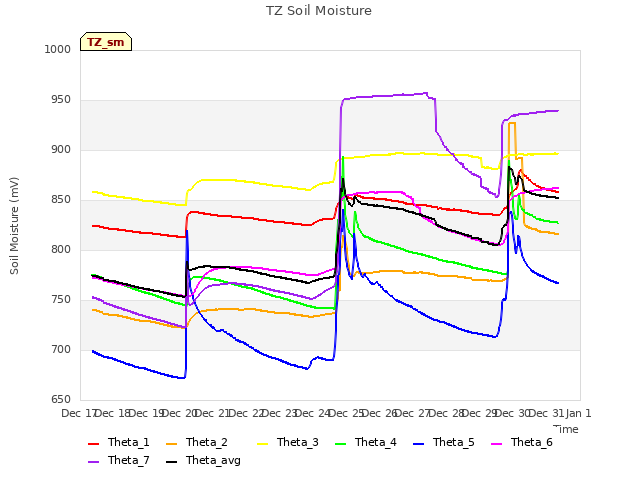Image resolution: width=640 pixels, height=480 pixels.
Task: Select the orange Theta_2 legend swatch
Action: pyautogui.click(x=171, y=444)
